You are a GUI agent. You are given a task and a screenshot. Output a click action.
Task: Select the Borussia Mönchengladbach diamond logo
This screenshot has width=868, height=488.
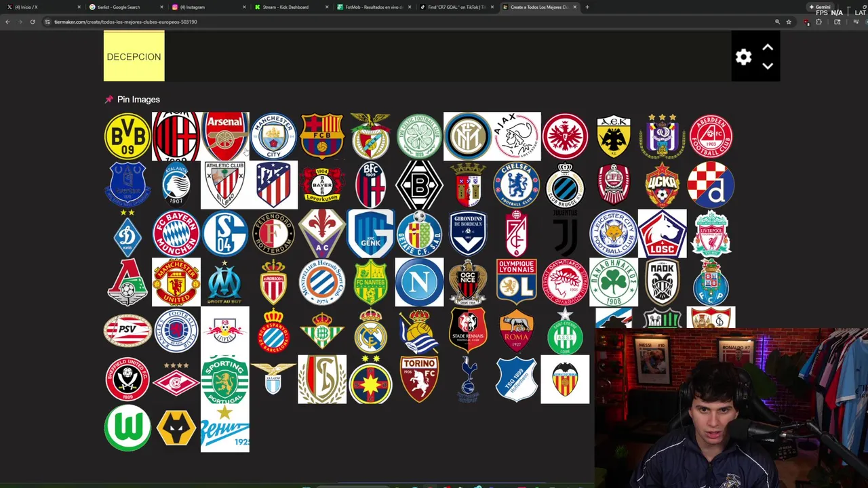pyautogui.click(x=419, y=185)
